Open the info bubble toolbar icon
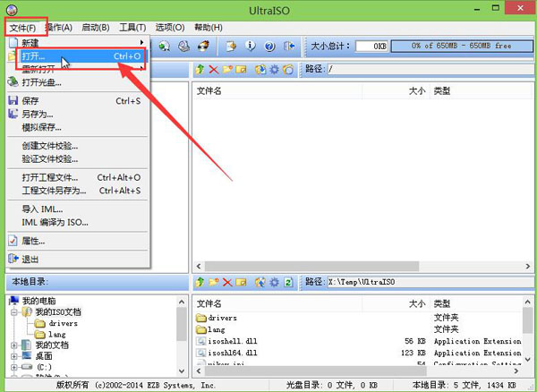537x392 pixels. coord(251,46)
